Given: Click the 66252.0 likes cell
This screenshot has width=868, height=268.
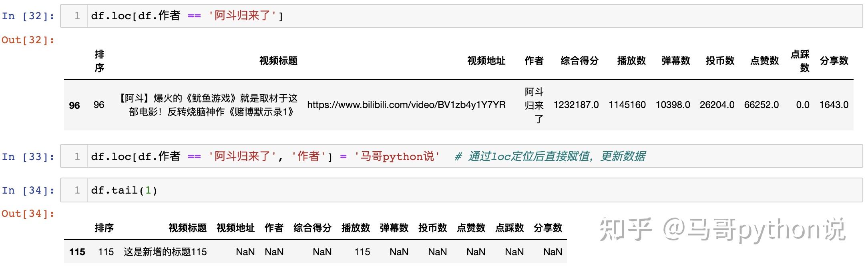Looking at the screenshot, I should [761, 105].
